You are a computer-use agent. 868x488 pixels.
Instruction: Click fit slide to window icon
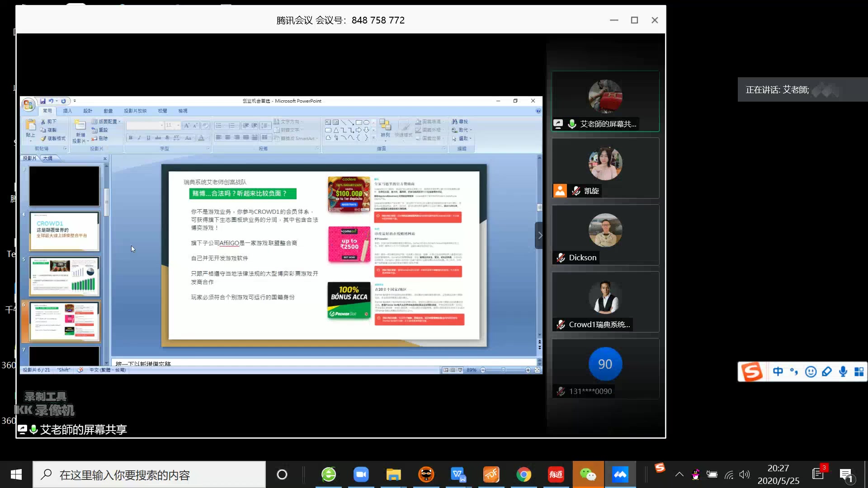point(538,370)
